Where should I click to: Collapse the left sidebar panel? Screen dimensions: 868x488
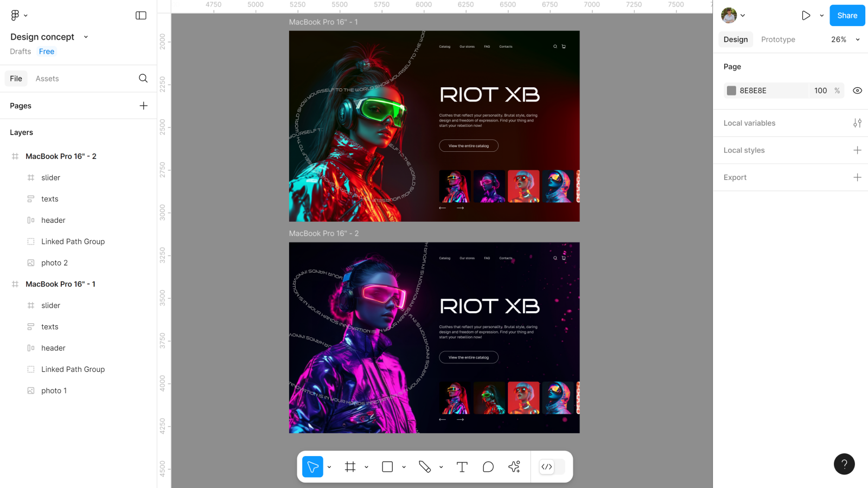141,16
